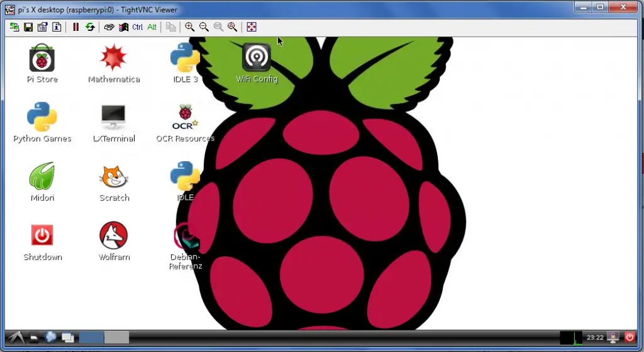The width and height of the screenshot is (644, 352).
Task: Show Connection info toolbar icon
Action: (x=57, y=27)
